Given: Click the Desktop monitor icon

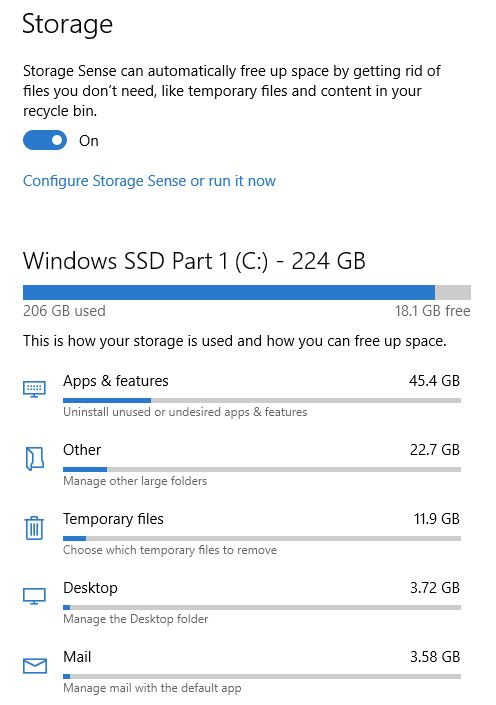Looking at the screenshot, I should click(35, 597).
